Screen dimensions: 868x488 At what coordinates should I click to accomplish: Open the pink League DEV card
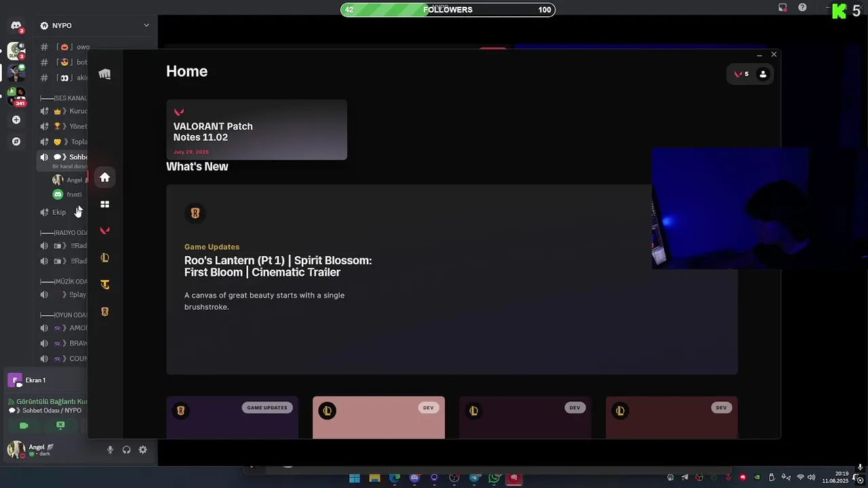(378, 417)
